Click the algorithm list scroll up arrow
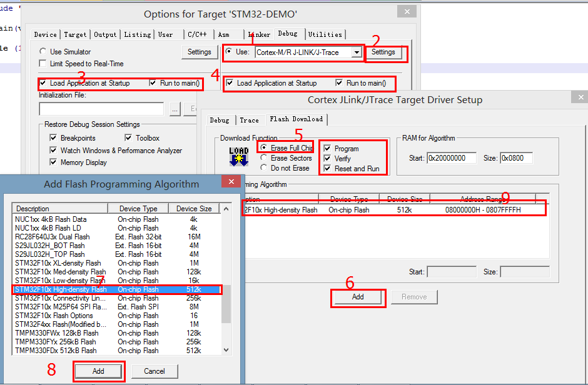The image size is (588, 385). [226, 209]
